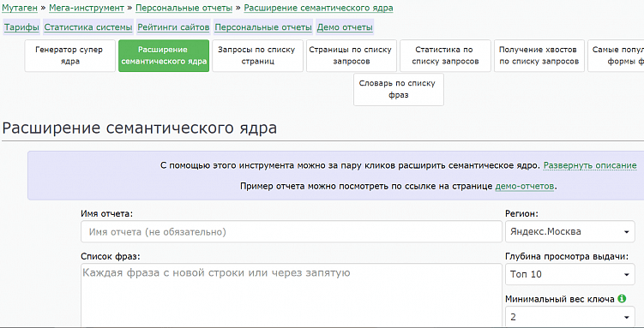
Task: Open the Минимальный вес ключа dropdown
Action: 570,317
